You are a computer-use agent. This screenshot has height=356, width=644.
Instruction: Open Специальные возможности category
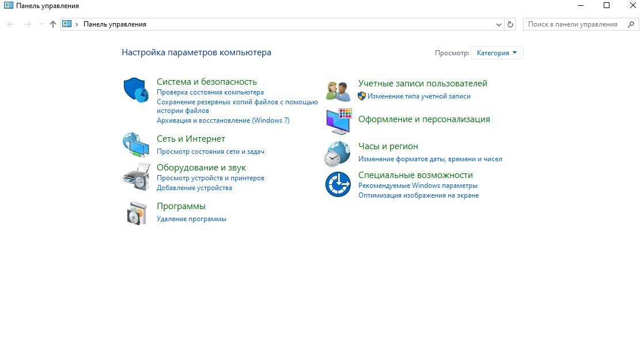click(416, 175)
